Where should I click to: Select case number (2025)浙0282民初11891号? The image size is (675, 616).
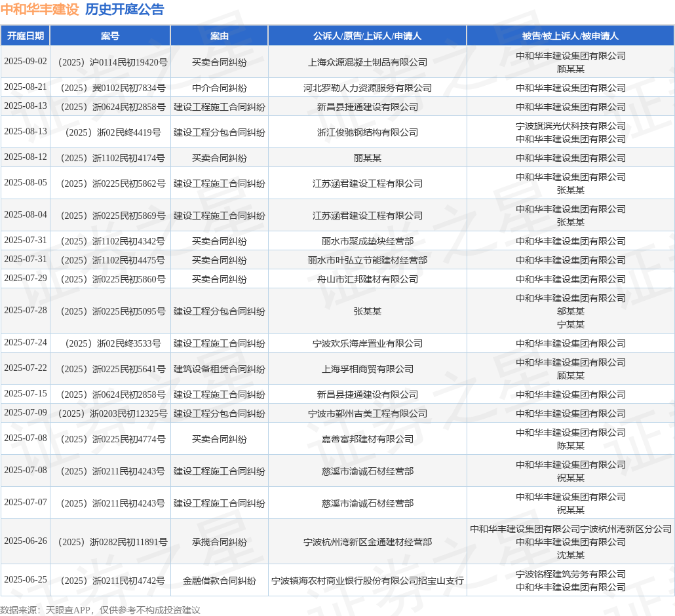tap(112, 543)
